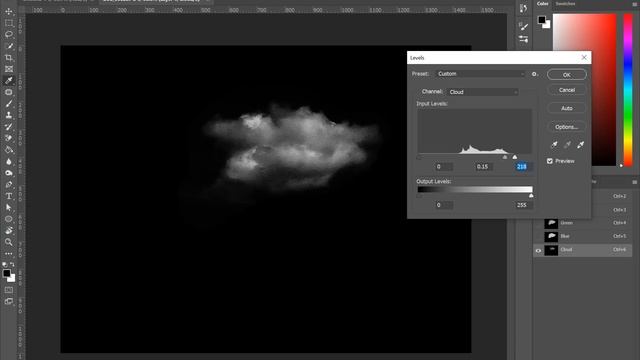Open the Levels preset options gear
640x360 pixels.
coord(534,74)
